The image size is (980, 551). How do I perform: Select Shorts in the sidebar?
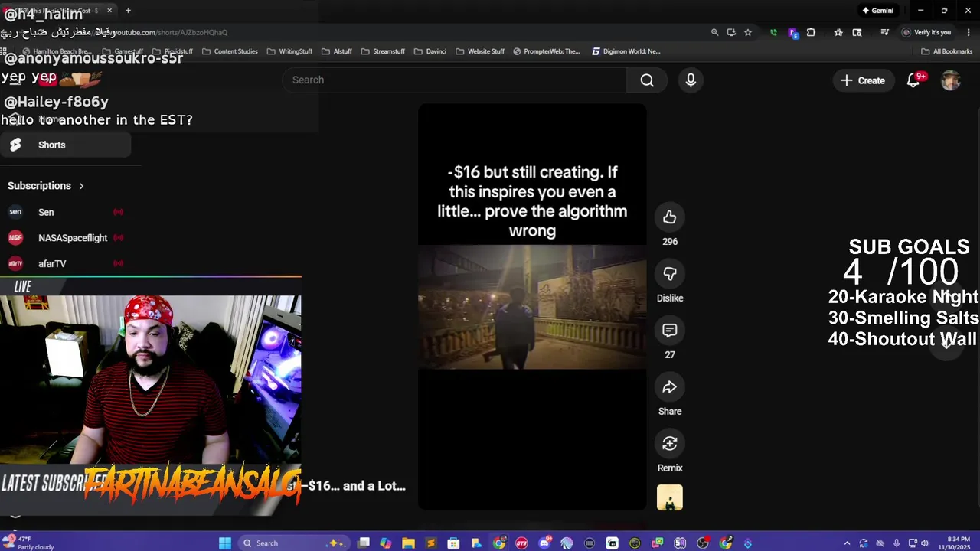65,145
